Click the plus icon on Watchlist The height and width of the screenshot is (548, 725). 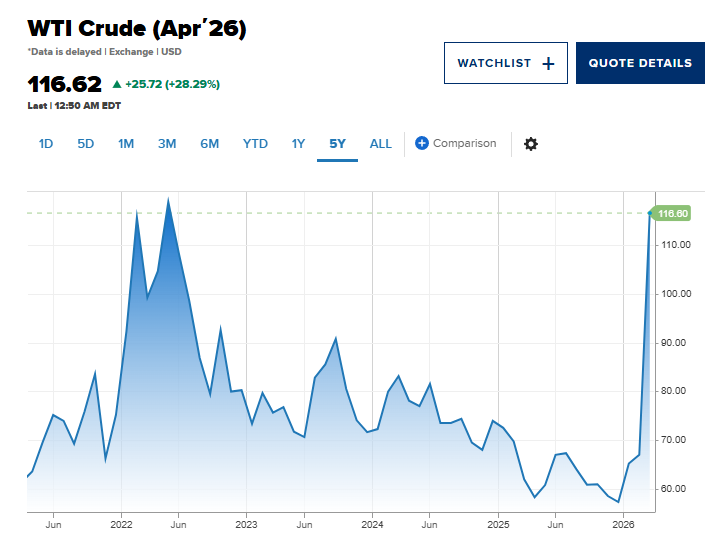548,63
